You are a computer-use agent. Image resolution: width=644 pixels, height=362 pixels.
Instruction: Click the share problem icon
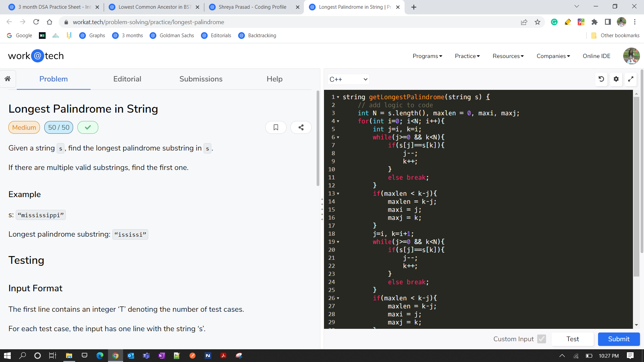301,127
